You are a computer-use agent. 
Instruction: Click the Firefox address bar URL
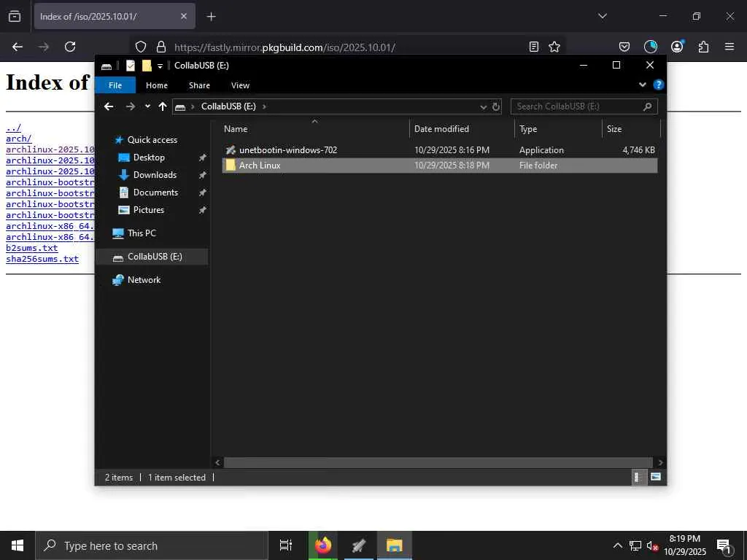(285, 47)
